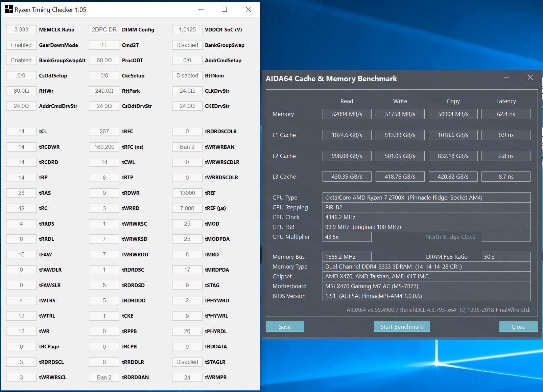Click the VDDCR_SoC voltage value

click(x=187, y=30)
